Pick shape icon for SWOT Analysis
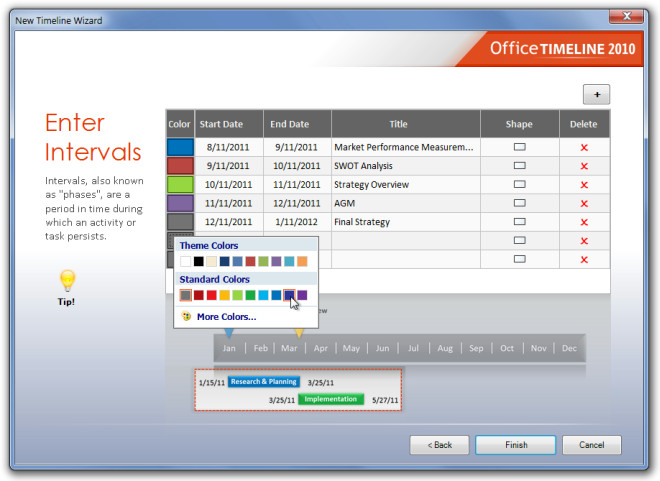Viewport: 660px width, 481px height. [x=519, y=166]
